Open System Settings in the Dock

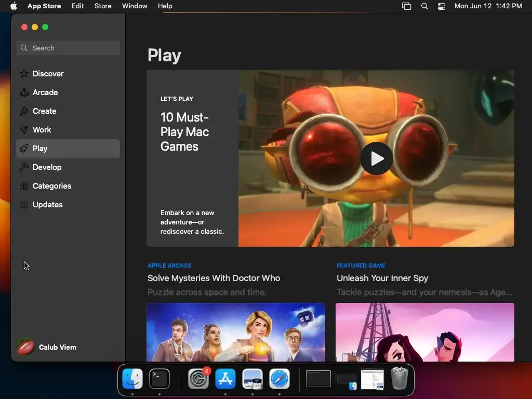coord(198,379)
